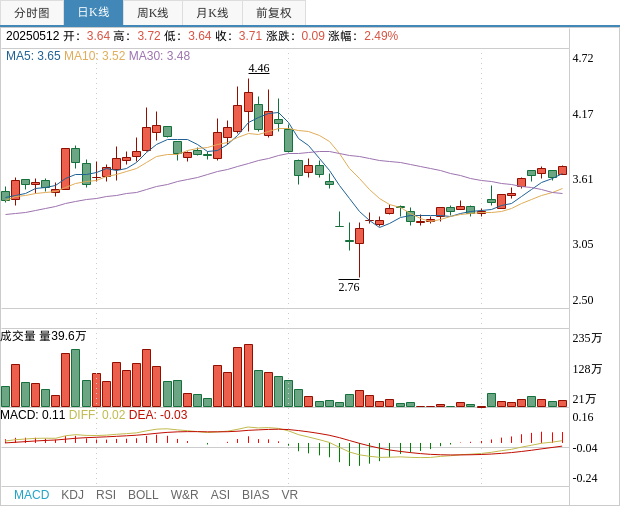Click the 21万 volume axis label
The height and width of the screenshot is (506, 620).
pyautogui.click(x=584, y=399)
